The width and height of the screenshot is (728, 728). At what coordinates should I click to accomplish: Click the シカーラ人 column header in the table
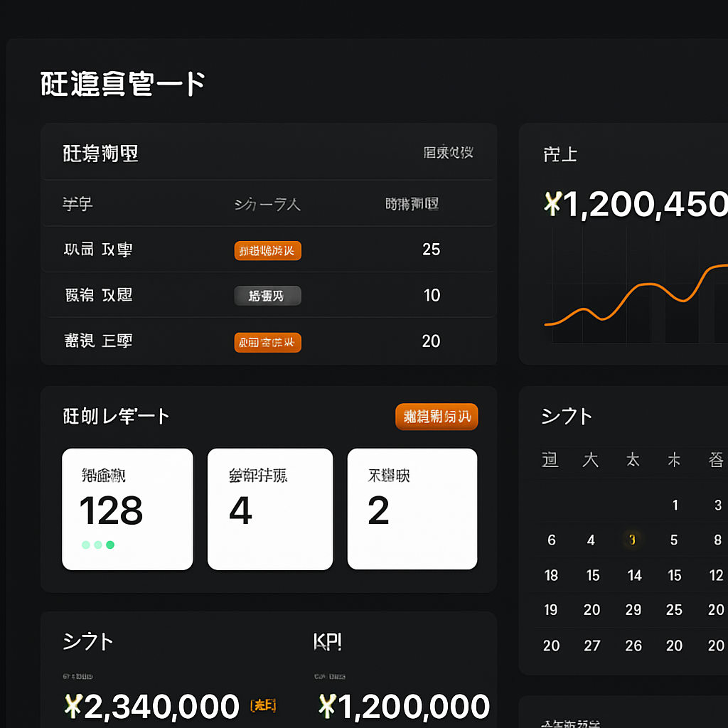click(x=267, y=204)
